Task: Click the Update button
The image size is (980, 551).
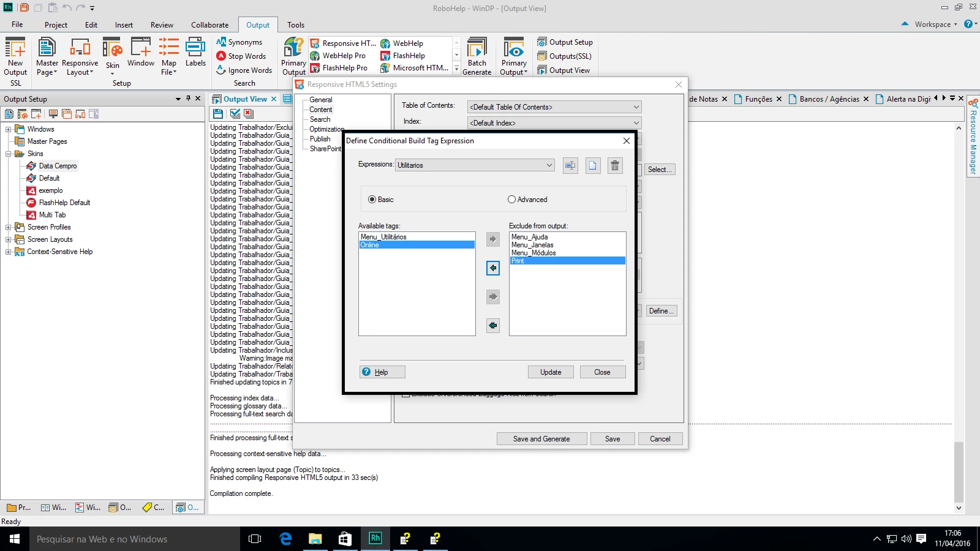Action: click(551, 372)
